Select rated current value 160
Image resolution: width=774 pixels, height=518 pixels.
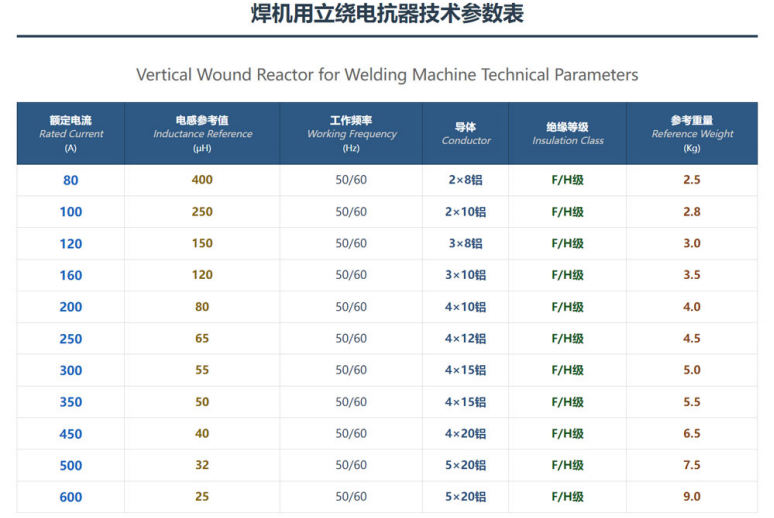coord(71,275)
